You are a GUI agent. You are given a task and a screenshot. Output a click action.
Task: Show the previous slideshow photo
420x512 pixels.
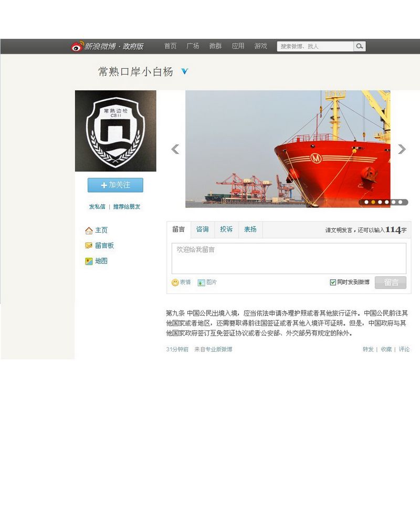175,149
